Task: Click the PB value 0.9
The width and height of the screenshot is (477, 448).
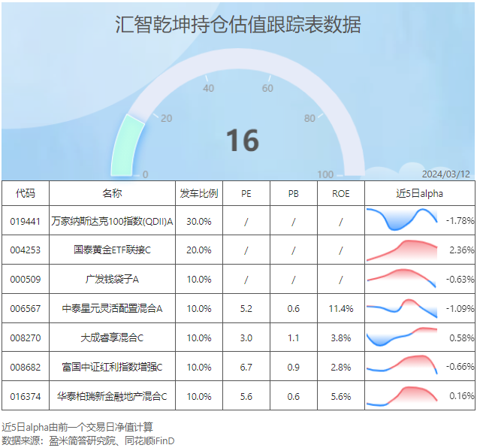Action: 293,367
